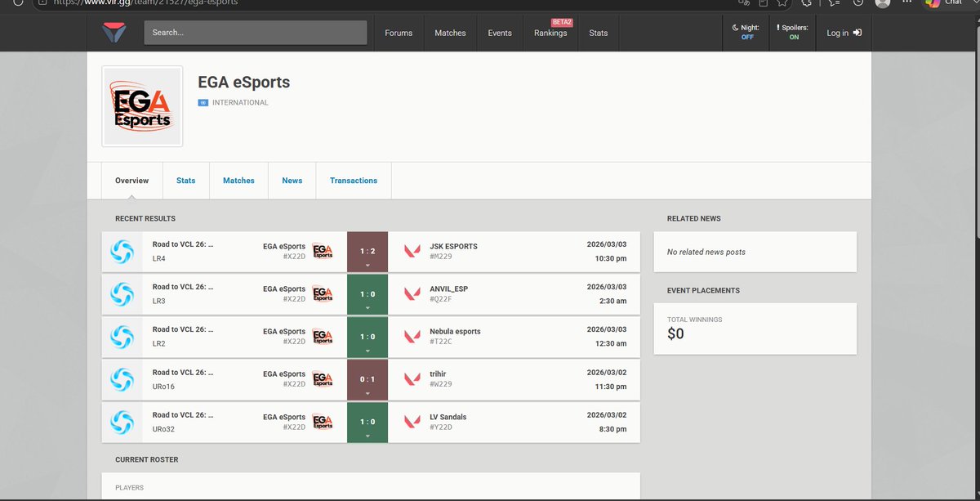
Task: Click event icon in the ANVIL_ESP row
Action: coord(122,293)
